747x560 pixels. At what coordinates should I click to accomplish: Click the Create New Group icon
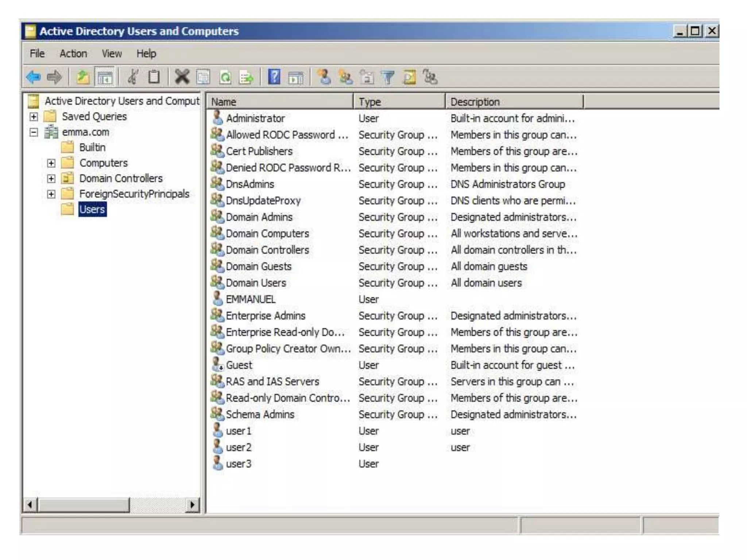tap(345, 77)
